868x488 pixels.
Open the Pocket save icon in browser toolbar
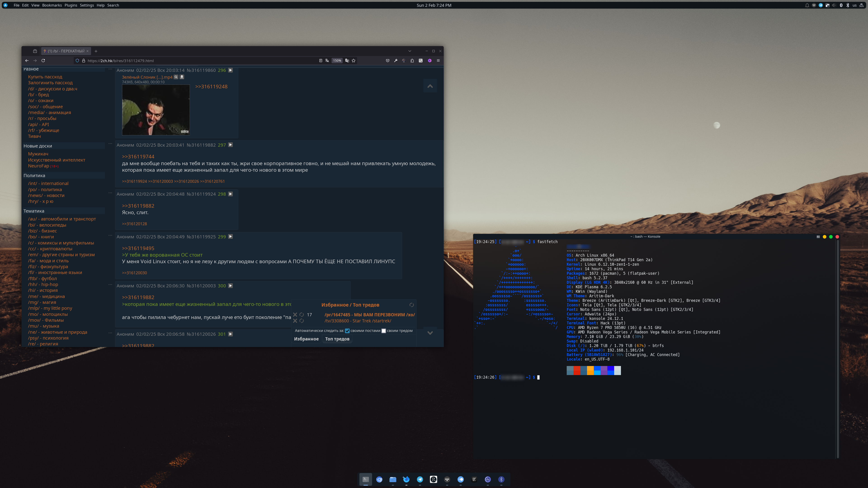tap(387, 61)
